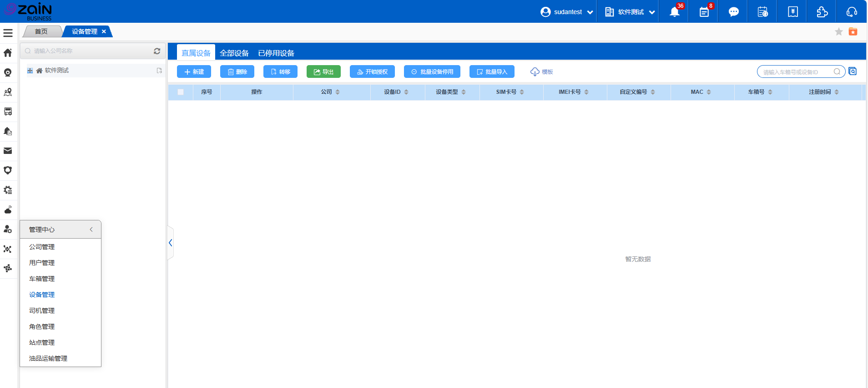Image resolution: width=868 pixels, height=388 pixels.
Task: Click the magnifier in the device ID search
Action: point(837,71)
